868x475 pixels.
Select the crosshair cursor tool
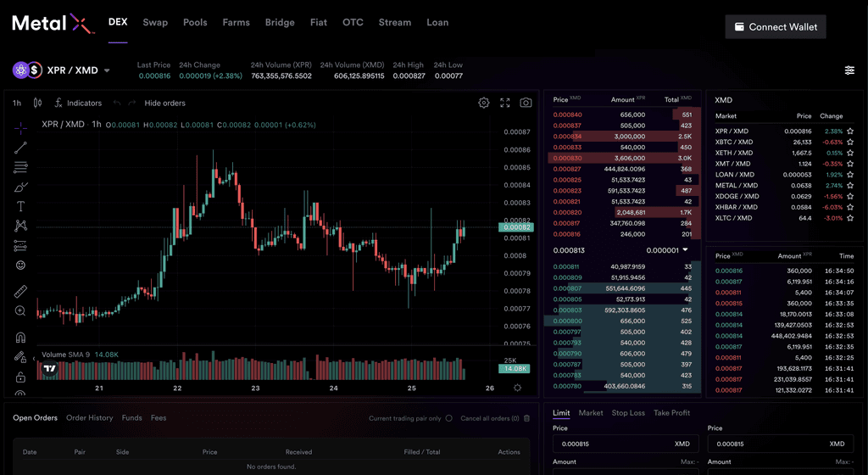(x=20, y=128)
